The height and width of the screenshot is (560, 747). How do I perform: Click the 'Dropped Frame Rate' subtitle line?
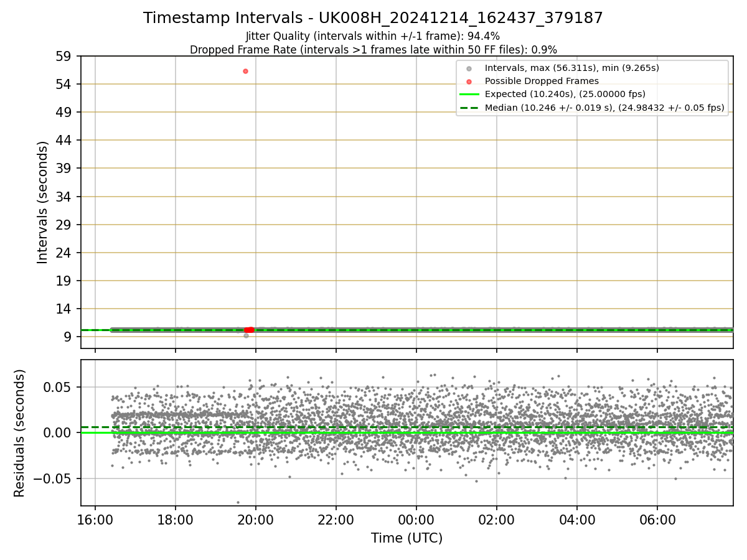373,50
